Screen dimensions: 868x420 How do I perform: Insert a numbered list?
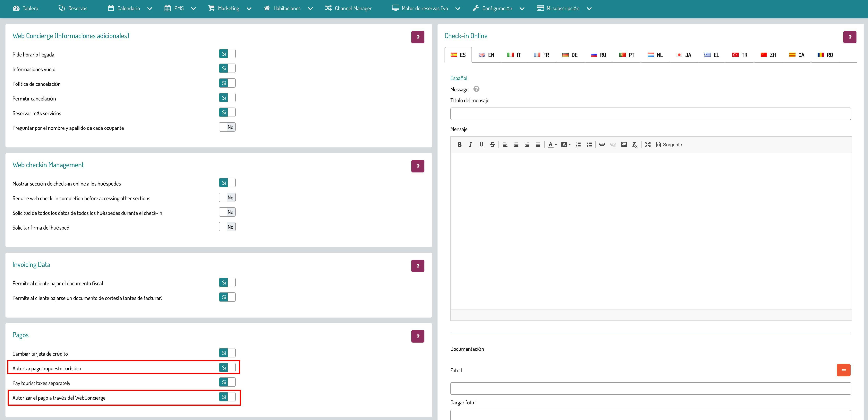point(578,145)
